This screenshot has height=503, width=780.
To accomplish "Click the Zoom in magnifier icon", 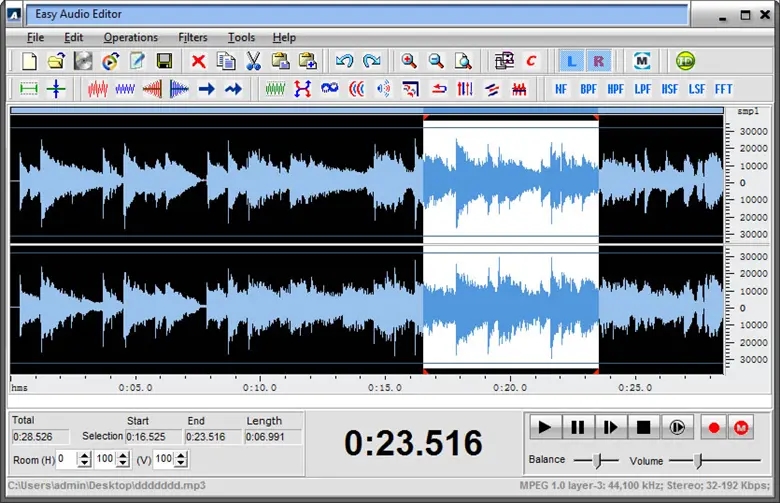I will coord(409,61).
